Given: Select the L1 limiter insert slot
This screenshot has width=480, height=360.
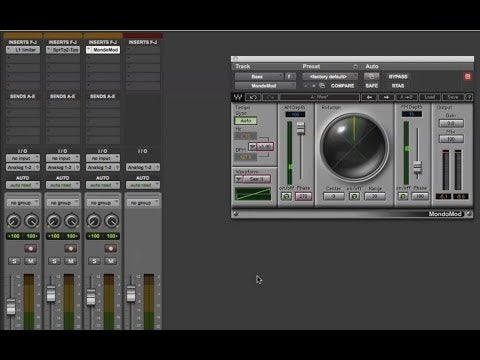Looking at the screenshot, I should (23, 50).
